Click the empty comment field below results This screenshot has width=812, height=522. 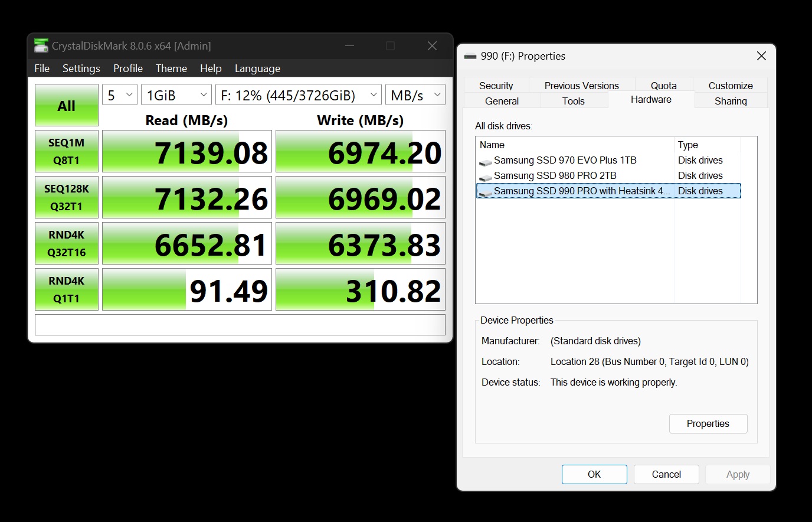pyautogui.click(x=240, y=325)
